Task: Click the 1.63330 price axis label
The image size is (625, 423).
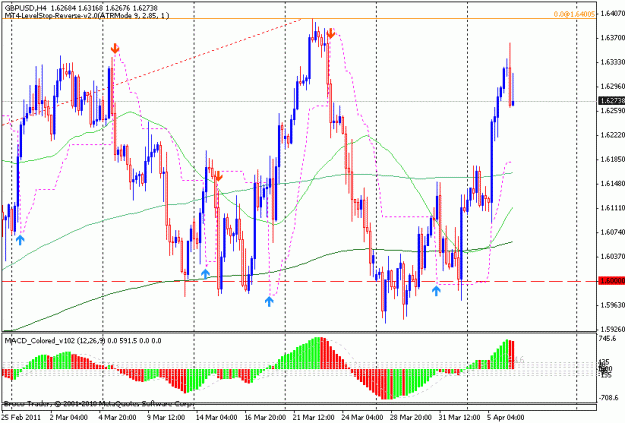Action: 612,62
